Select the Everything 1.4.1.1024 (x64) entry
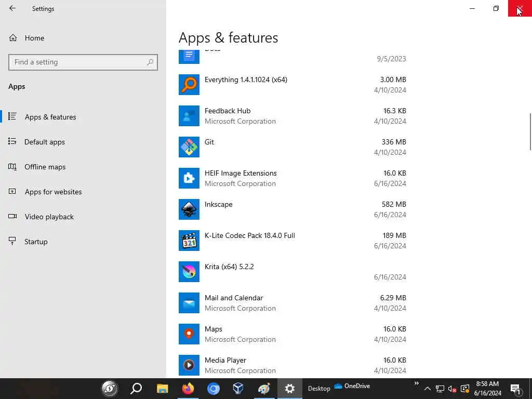 click(246, 79)
